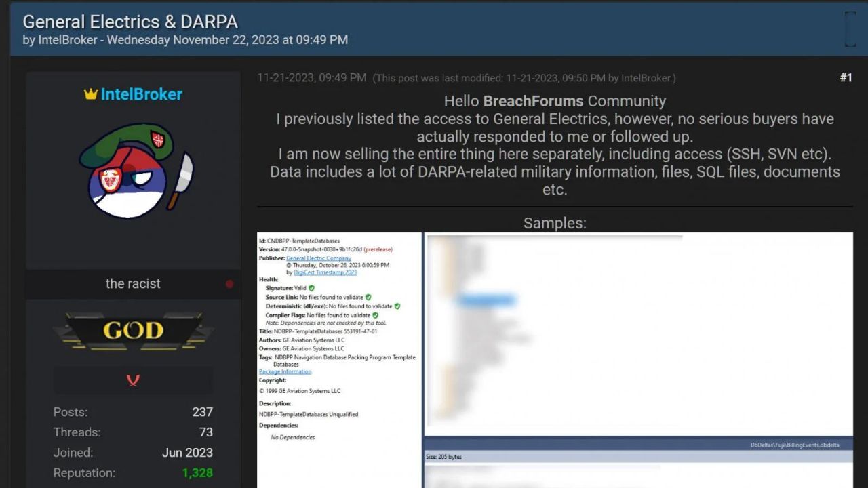Viewport: 868px width, 488px height.
Task: Open the DigiCert Timestamp 2023 link
Action: click(325, 272)
